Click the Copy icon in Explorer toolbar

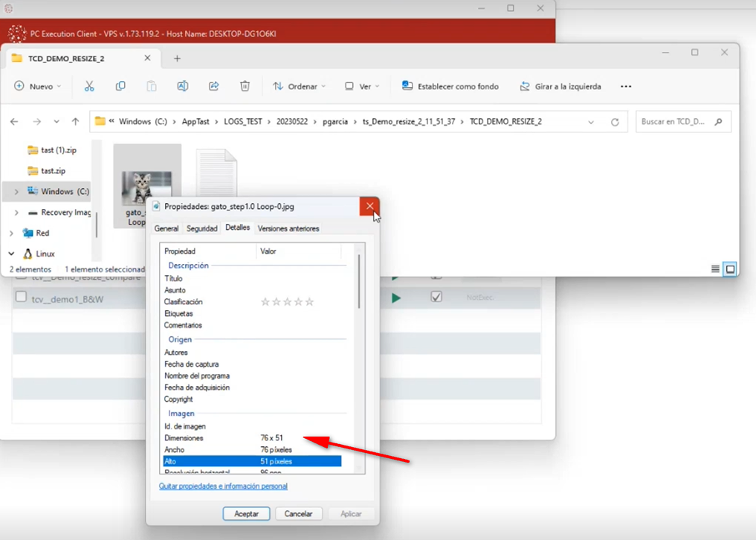click(x=120, y=86)
